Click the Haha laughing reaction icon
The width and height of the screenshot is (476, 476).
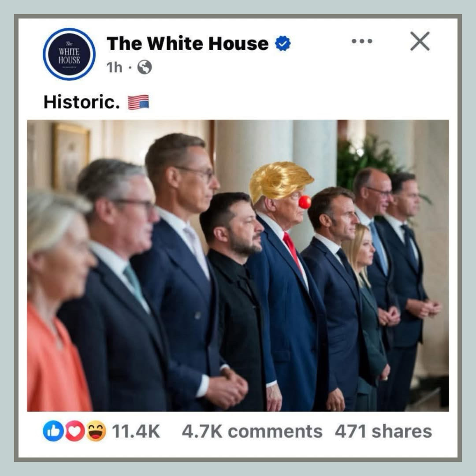point(96,431)
